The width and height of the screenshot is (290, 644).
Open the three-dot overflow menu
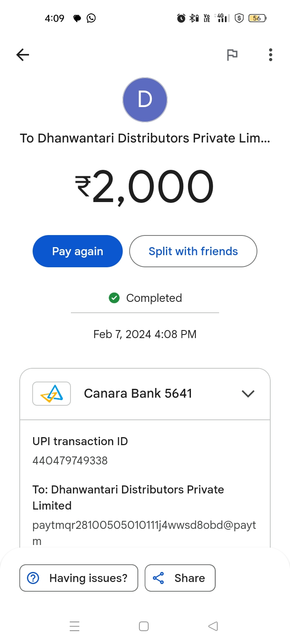[x=271, y=55]
